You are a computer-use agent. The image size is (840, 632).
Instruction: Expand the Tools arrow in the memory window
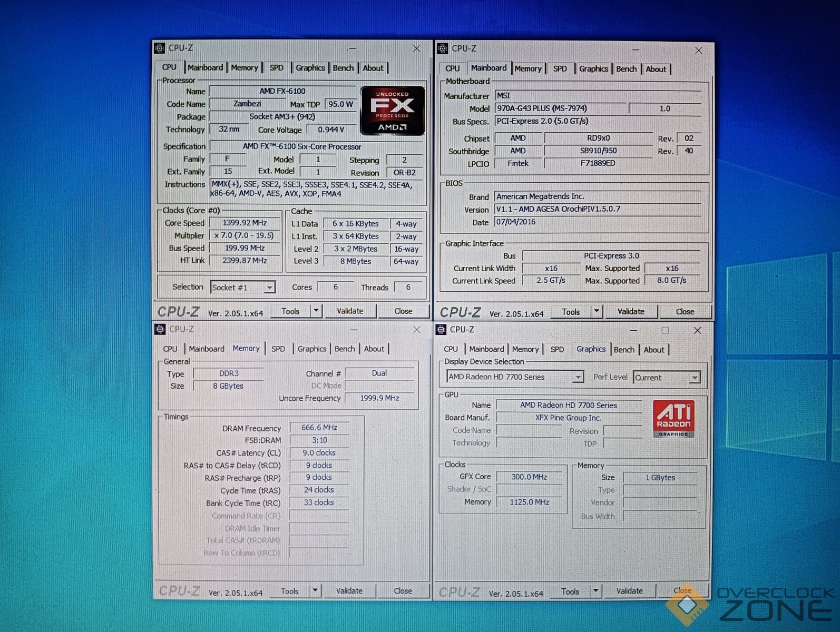click(315, 591)
